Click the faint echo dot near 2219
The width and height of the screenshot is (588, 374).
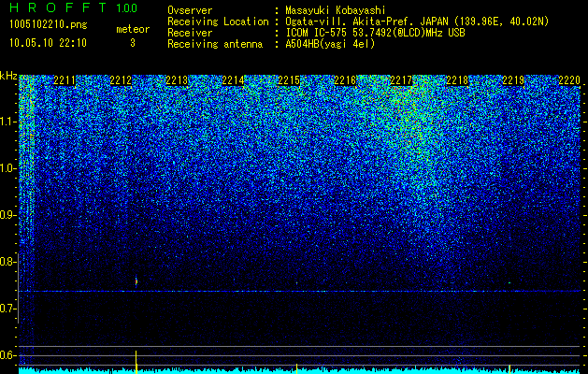509,283
